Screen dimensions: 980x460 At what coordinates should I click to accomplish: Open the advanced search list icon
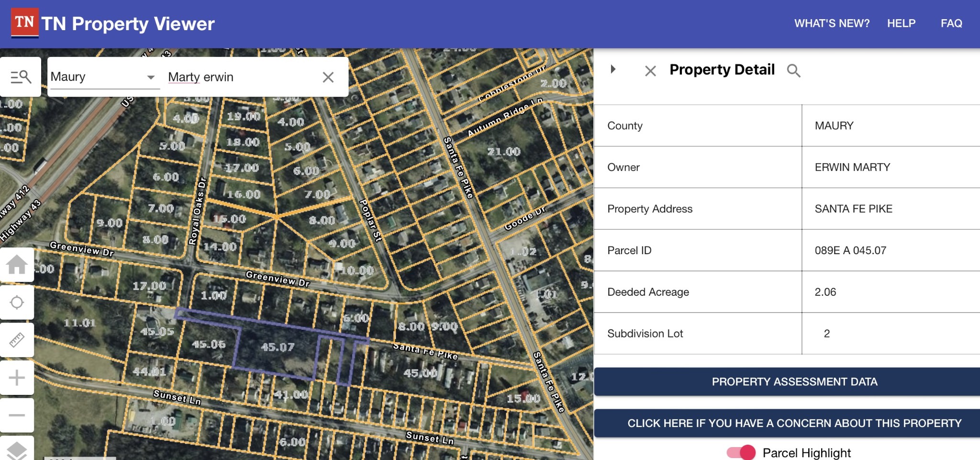pos(21,77)
